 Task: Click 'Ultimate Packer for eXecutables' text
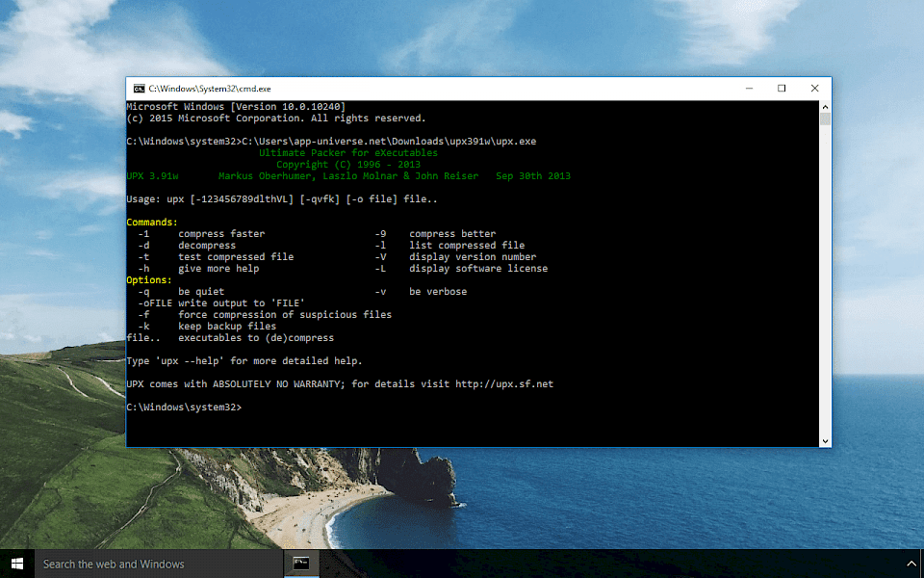(348, 153)
